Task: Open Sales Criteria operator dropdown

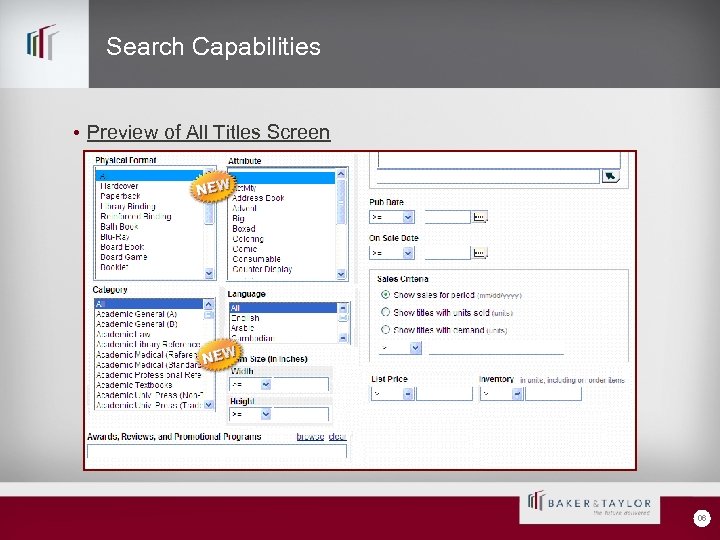Action: [x=416, y=348]
